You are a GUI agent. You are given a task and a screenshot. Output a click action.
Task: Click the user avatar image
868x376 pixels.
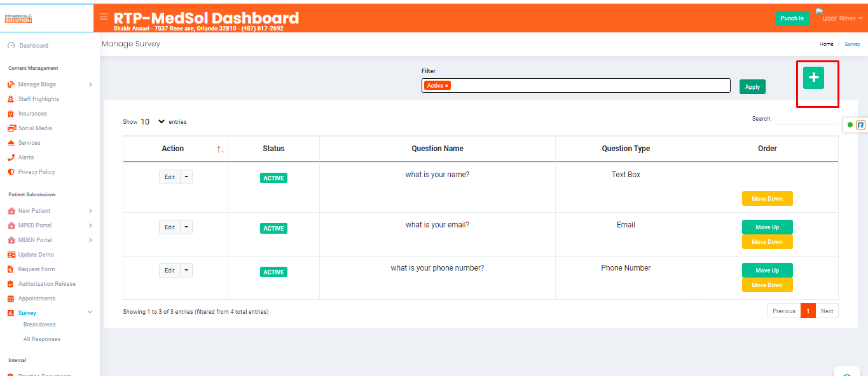(x=827, y=15)
